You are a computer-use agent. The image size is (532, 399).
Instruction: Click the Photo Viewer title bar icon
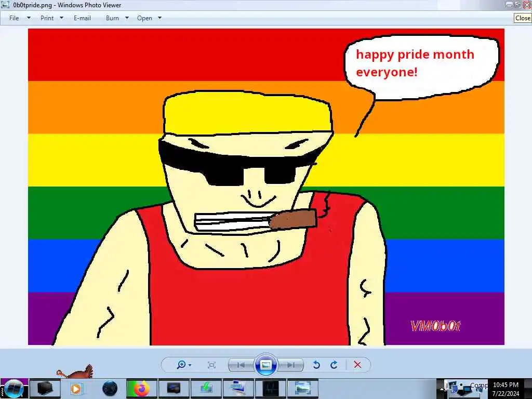pyautogui.click(x=5, y=5)
